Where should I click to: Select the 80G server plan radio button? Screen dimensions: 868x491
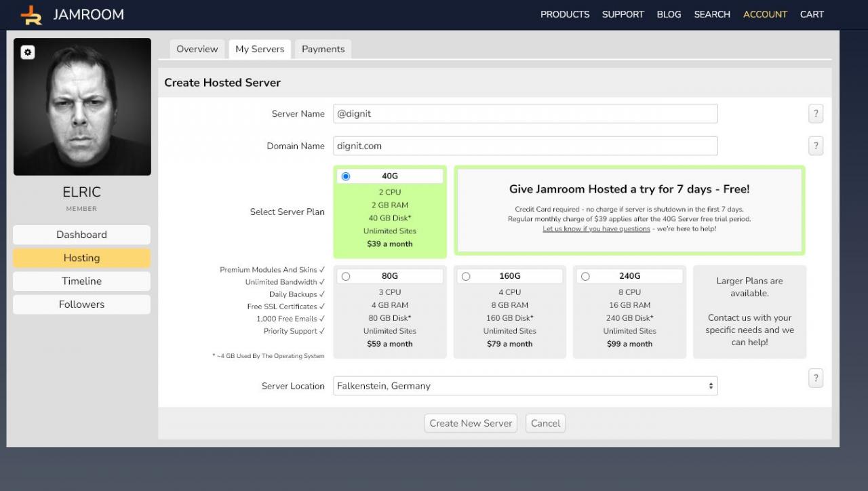[x=346, y=277]
